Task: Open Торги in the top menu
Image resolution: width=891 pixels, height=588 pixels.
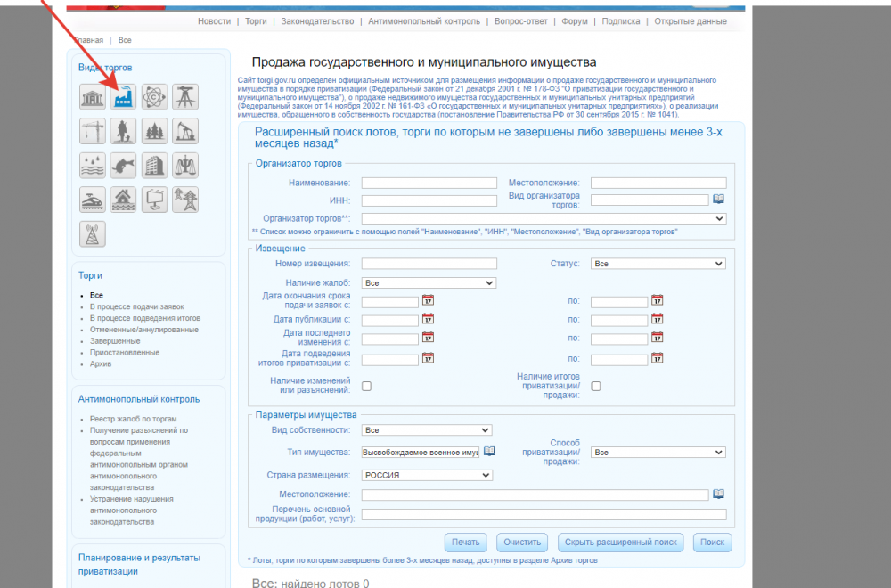Action: (x=256, y=21)
